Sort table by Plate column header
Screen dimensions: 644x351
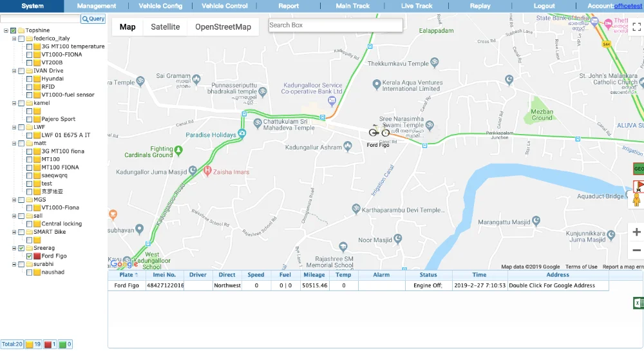point(126,275)
